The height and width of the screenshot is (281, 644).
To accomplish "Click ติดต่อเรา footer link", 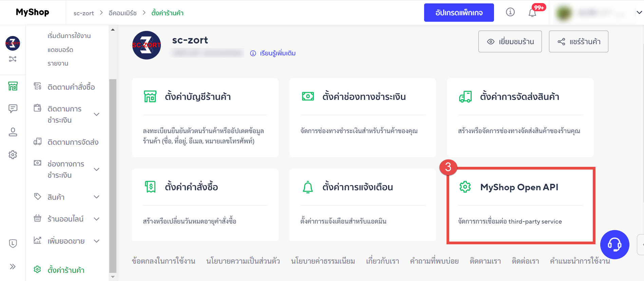I will click(525, 261).
